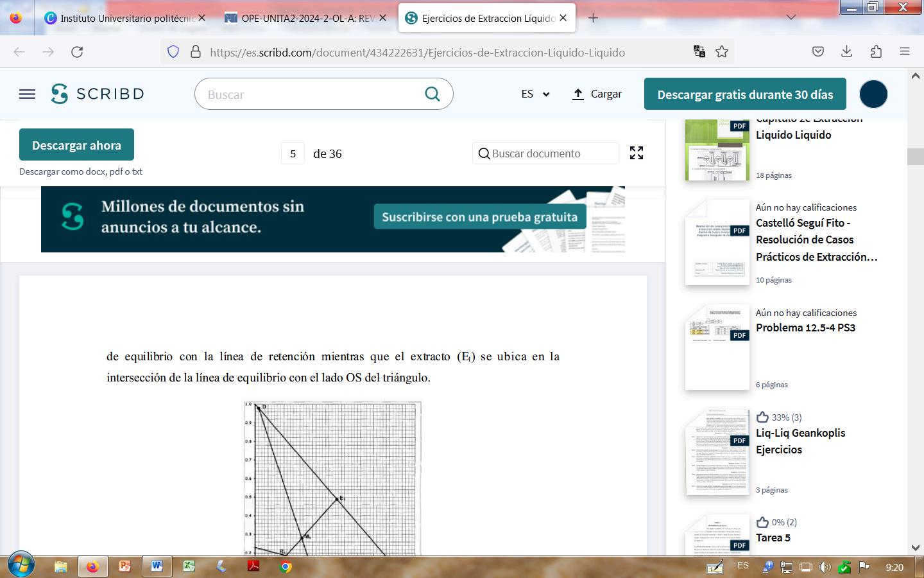Click Descargar gratis durante 30 días
Image resolution: width=924 pixels, height=578 pixels.
745,94
